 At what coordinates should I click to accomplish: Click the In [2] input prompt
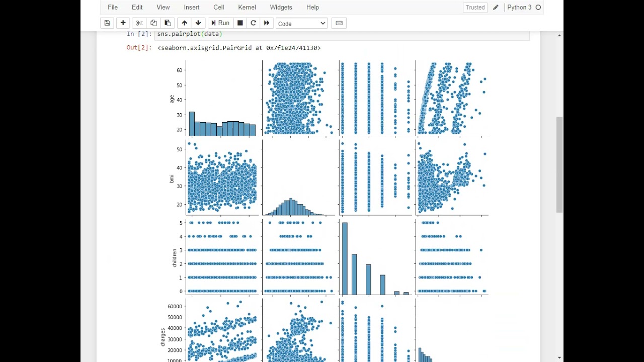[x=139, y=34]
